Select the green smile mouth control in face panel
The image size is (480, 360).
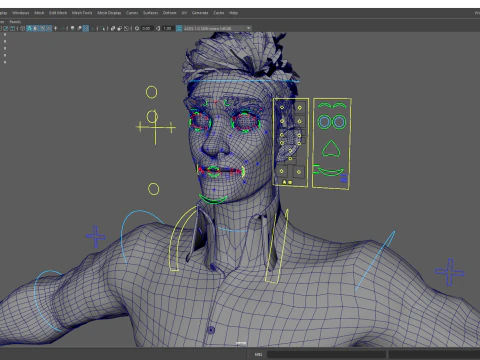point(331,172)
